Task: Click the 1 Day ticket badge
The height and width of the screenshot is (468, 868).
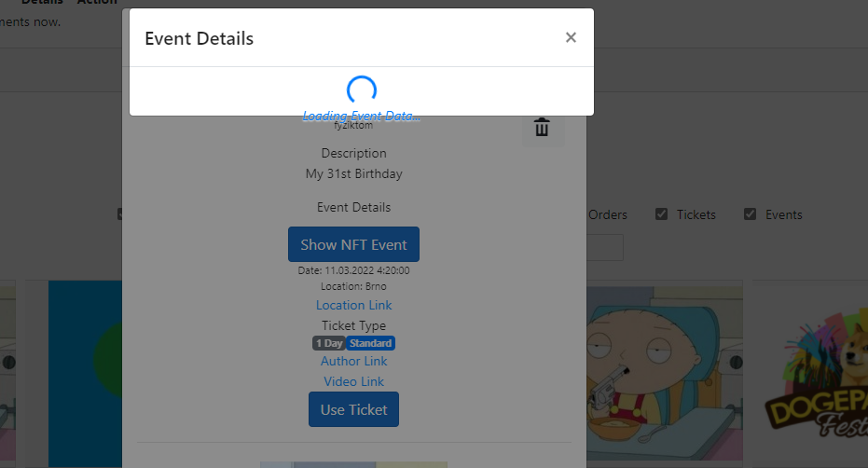Action: click(x=329, y=343)
